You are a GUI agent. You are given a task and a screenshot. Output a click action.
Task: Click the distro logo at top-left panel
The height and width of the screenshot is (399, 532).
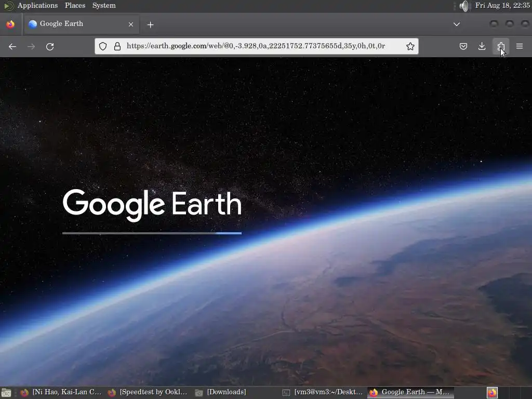[8, 6]
